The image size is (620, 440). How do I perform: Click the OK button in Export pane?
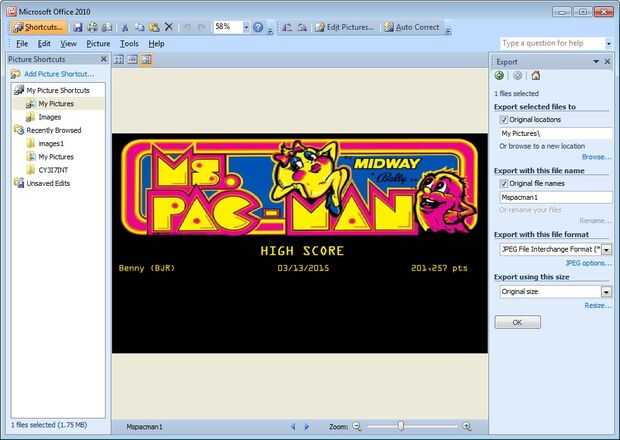pos(518,322)
